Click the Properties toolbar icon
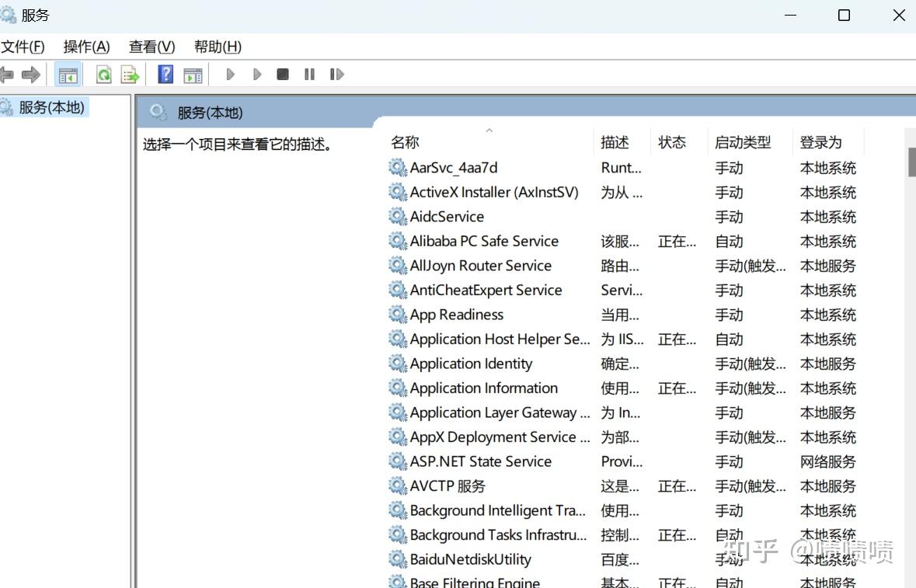 coord(193,74)
